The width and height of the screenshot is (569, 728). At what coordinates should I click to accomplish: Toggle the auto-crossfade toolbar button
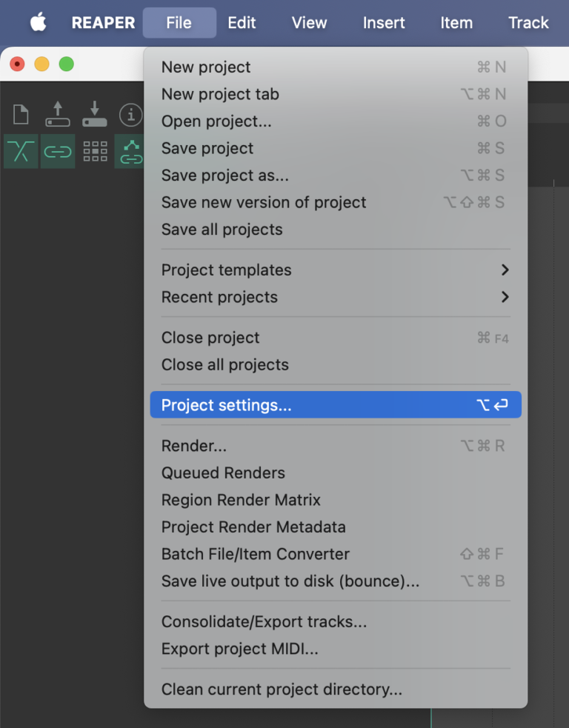point(21,151)
